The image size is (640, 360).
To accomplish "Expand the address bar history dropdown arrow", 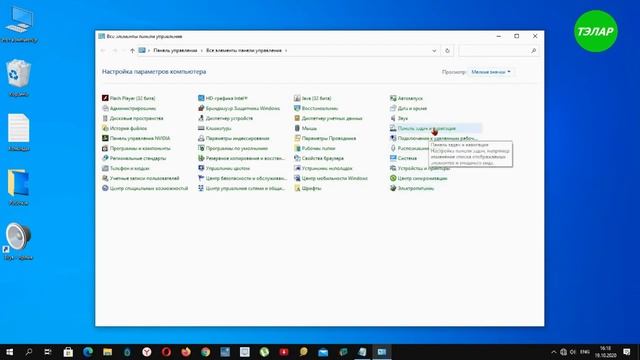I will click(x=434, y=51).
